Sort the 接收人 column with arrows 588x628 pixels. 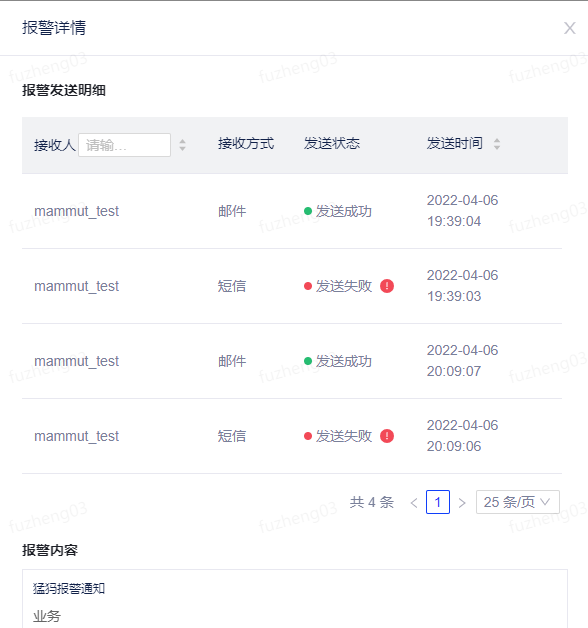tap(182, 145)
